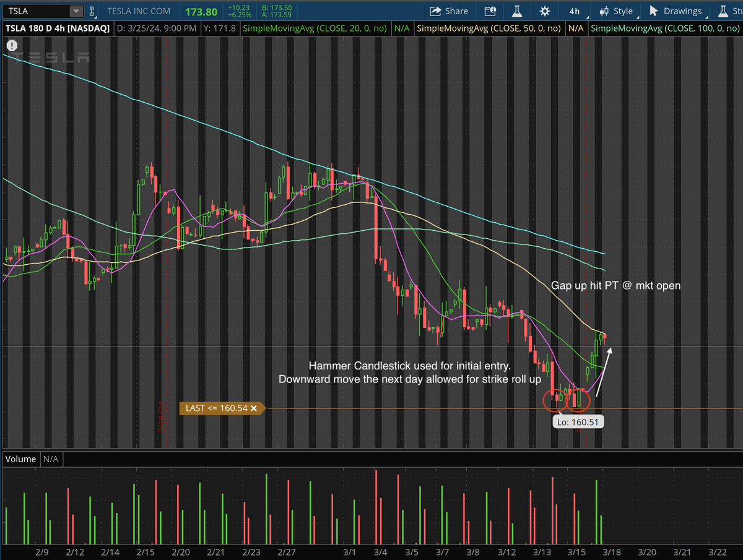Click the +10.23 +6.25% change value
This screenshot has width=743, height=560.
tap(239, 11)
